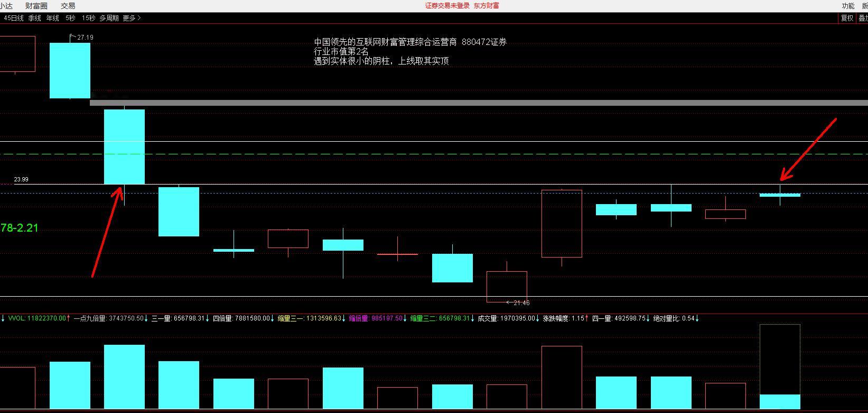Switch to the 45日线 period tab
Viewport: 868px width, 413px height.
point(14,18)
